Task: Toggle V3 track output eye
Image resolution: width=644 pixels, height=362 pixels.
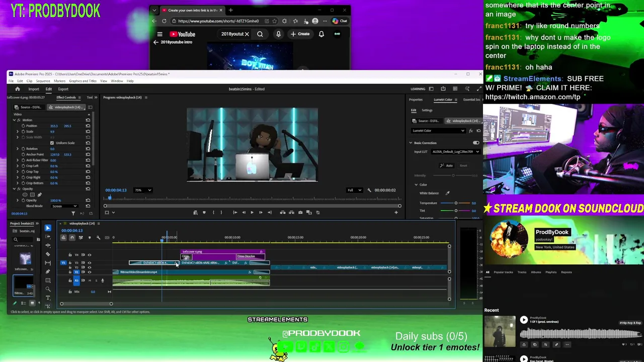Action: click(90, 262)
